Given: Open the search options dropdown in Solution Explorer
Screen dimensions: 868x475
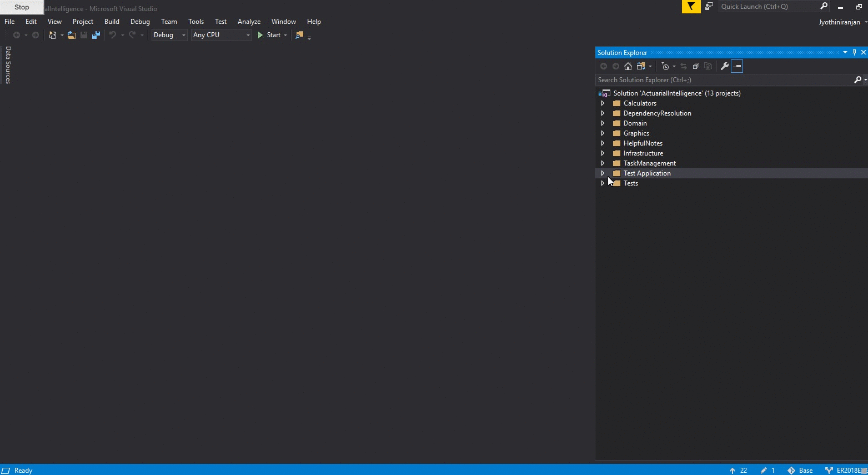Looking at the screenshot, I should tap(865, 80).
